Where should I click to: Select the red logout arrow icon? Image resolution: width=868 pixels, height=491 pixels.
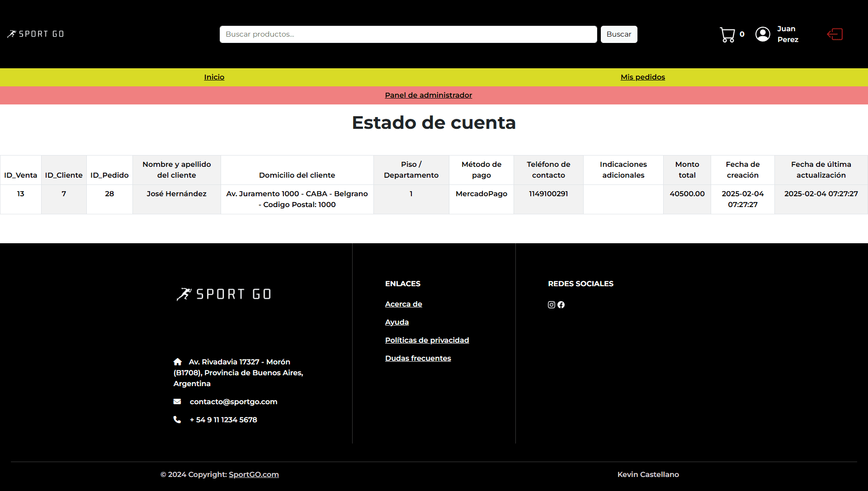click(x=835, y=34)
